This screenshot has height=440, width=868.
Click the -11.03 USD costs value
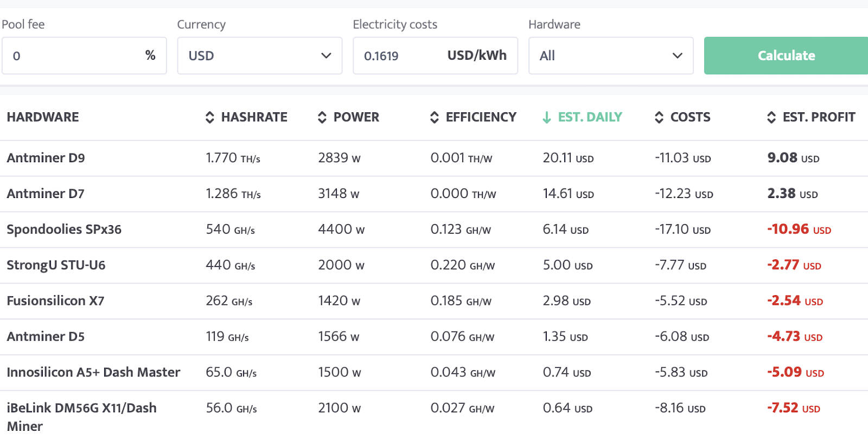coord(683,158)
